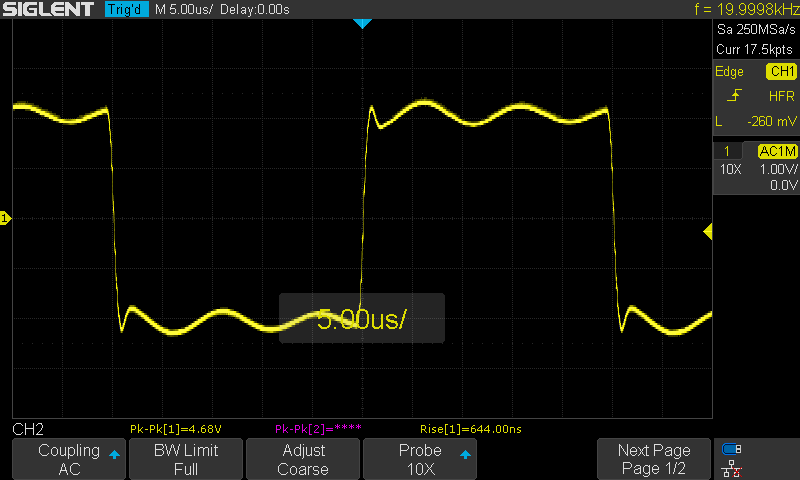The width and height of the screenshot is (800, 480).
Task: Open the Coupling options menu
Action: click(x=68, y=459)
